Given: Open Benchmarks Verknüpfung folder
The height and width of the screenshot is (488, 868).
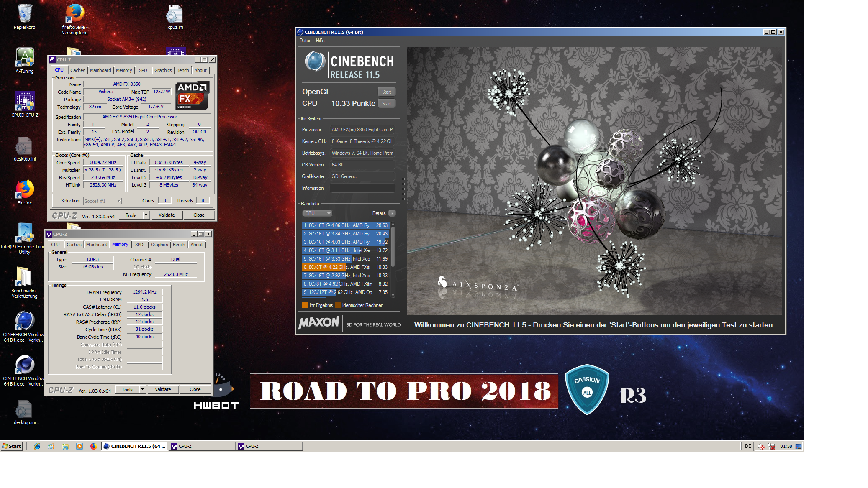Looking at the screenshot, I should tap(25, 283).
